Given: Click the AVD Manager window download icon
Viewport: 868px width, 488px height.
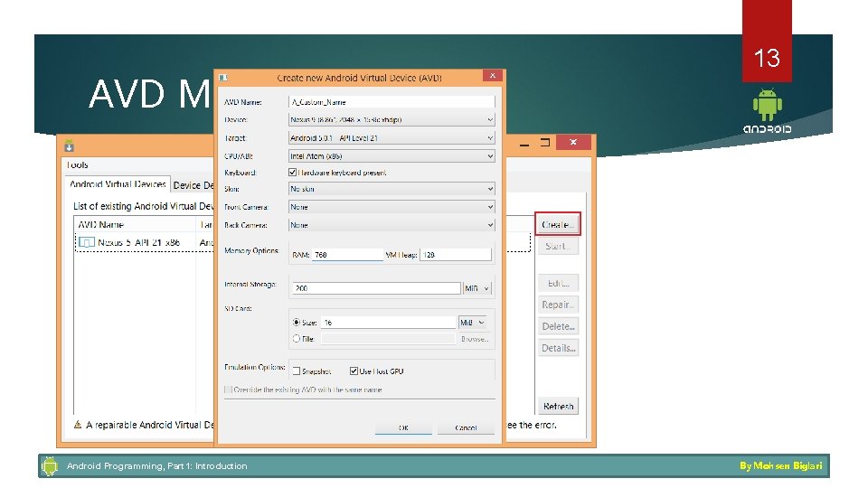Looking at the screenshot, I should click(70, 146).
